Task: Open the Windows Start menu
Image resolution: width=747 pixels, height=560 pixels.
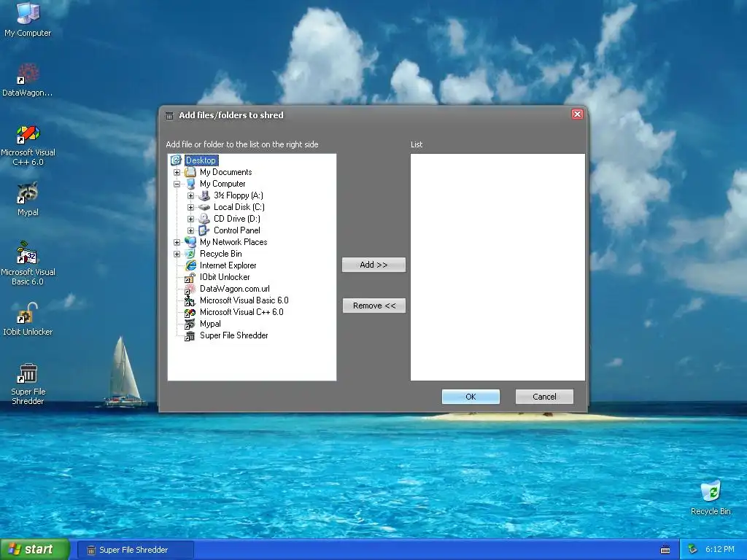Action: pyautogui.click(x=34, y=550)
